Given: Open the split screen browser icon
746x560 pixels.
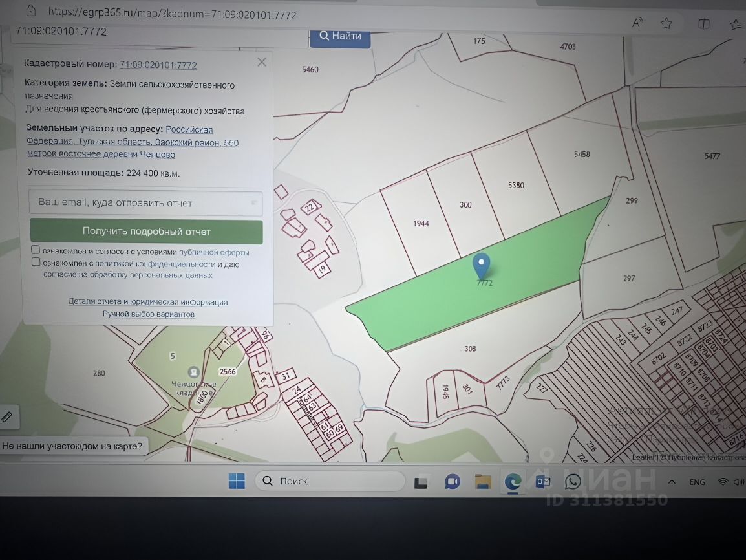Looking at the screenshot, I should point(703,24).
